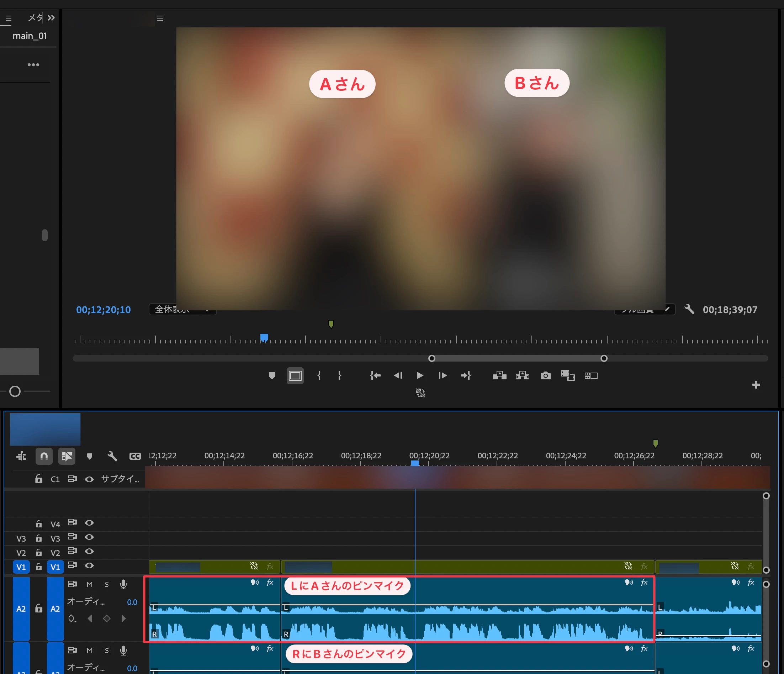Enable voice-over record on A2
The width and height of the screenshot is (784, 674).
(x=123, y=585)
